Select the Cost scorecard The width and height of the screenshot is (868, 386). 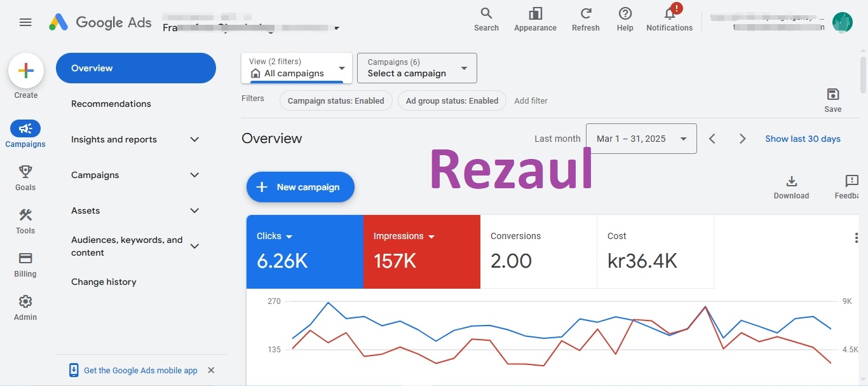pos(655,252)
